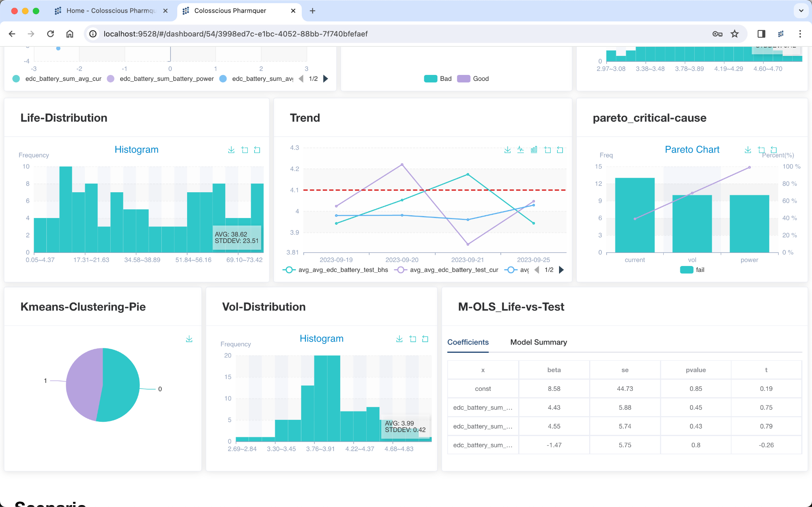Image resolution: width=812 pixels, height=507 pixels.
Task: Toggle the avg_avg_edc_battery_test_bhs legend swatch
Action: pos(289,270)
